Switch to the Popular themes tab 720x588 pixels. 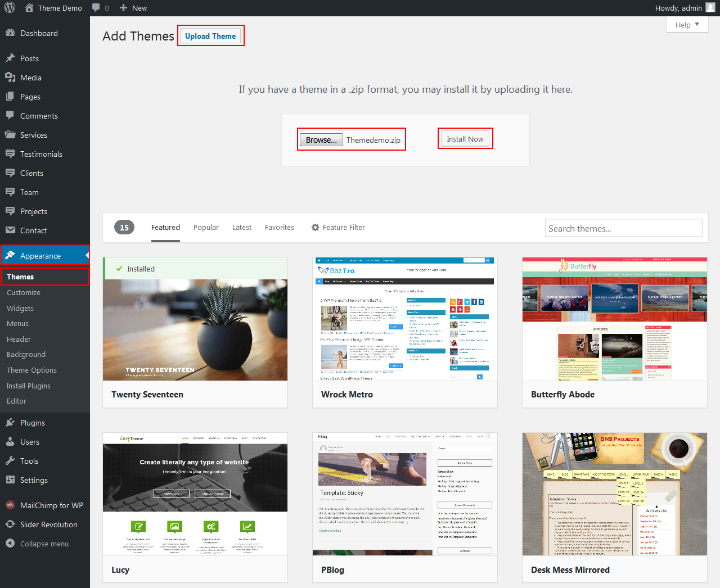coord(206,228)
